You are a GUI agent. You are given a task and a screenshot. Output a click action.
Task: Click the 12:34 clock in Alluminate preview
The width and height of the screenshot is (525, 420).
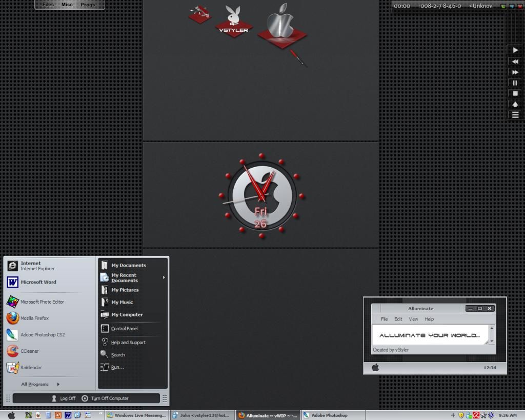pyautogui.click(x=490, y=368)
